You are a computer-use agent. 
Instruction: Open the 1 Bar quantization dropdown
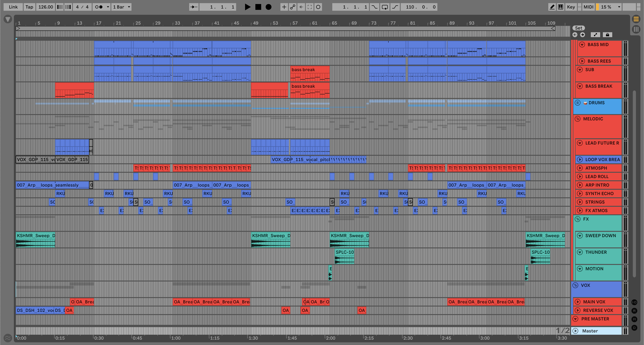[121, 7]
